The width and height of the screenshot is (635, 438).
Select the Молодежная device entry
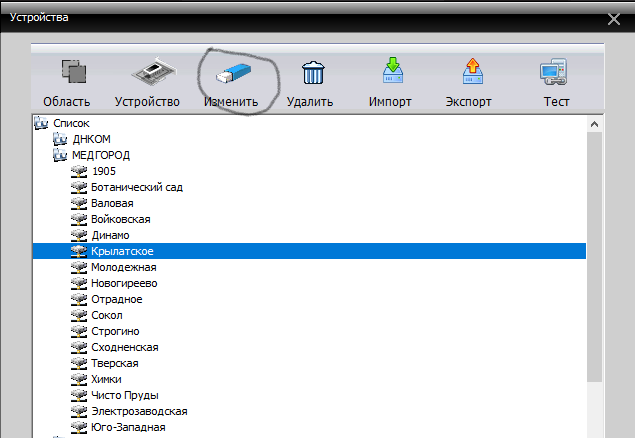[x=124, y=267]
